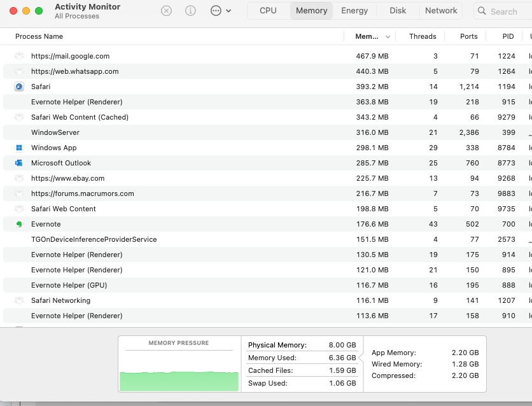The width and height of the screenshot is (532, 406).
Task: Click the shield icon beside Safari Web Content (Cached)
Action: (x=19, y=117)
